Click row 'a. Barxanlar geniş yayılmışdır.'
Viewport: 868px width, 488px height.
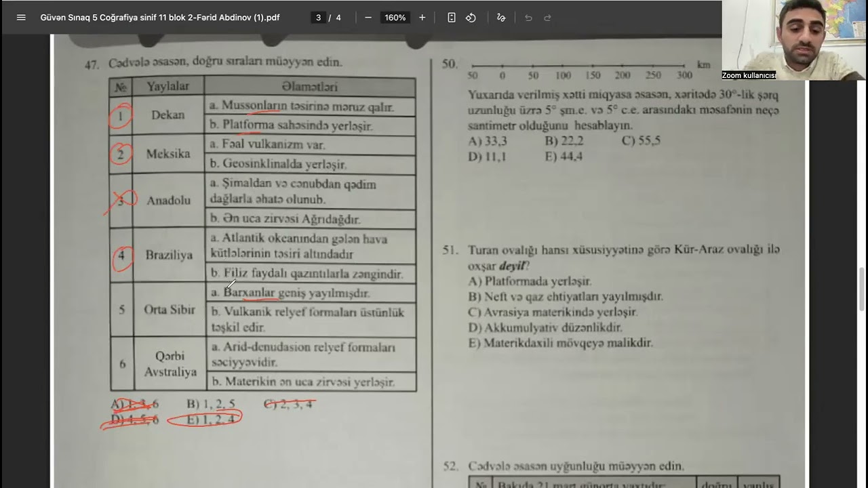pos(310,293)
